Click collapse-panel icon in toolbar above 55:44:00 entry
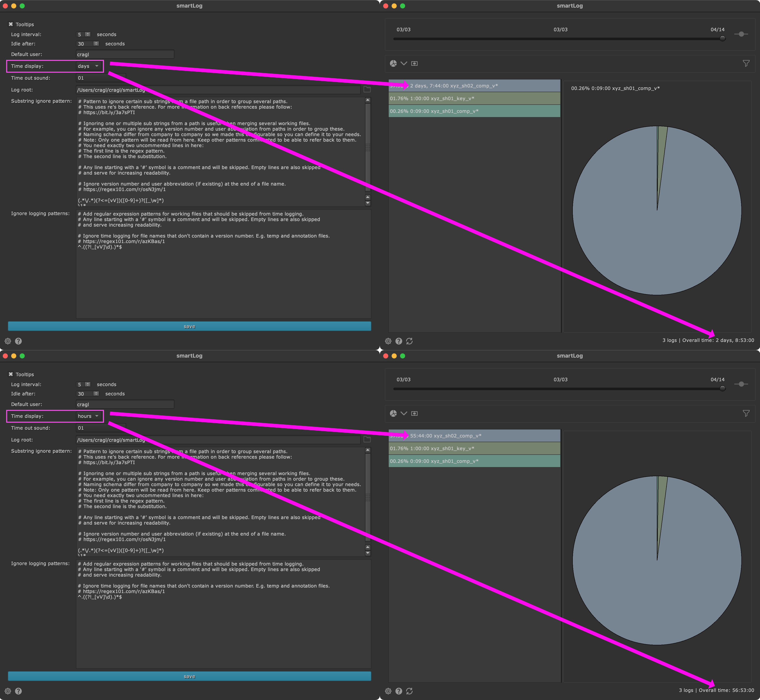This screenshot has width=760, height=700. (x=415, y=413)
